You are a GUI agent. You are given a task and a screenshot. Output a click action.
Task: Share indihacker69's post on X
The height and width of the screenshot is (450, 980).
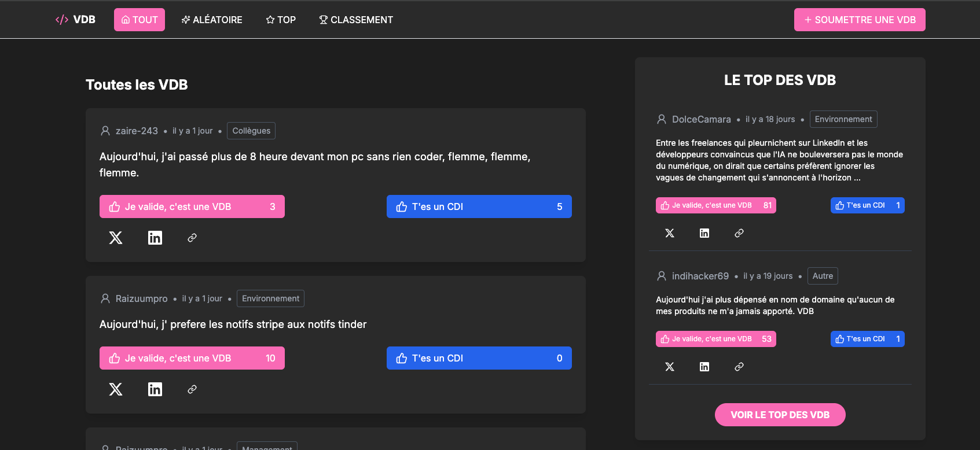670,367
